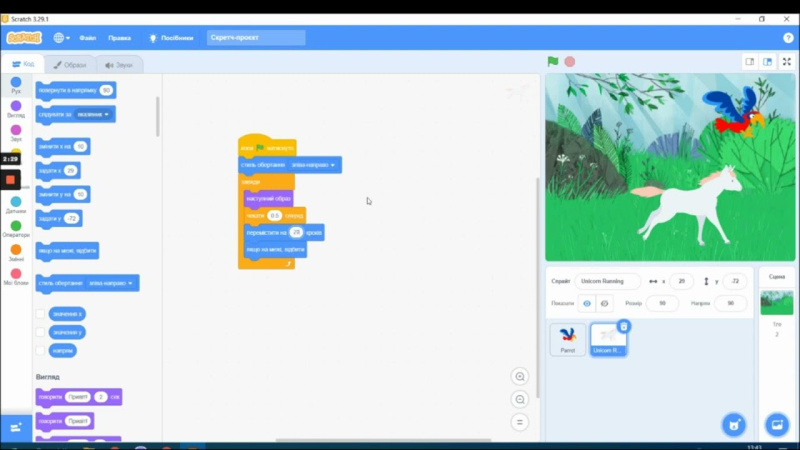Delete the Unicorn Running sprite with trash icon
This screenshot has width=800, height=450.
[x=624, y=326]
